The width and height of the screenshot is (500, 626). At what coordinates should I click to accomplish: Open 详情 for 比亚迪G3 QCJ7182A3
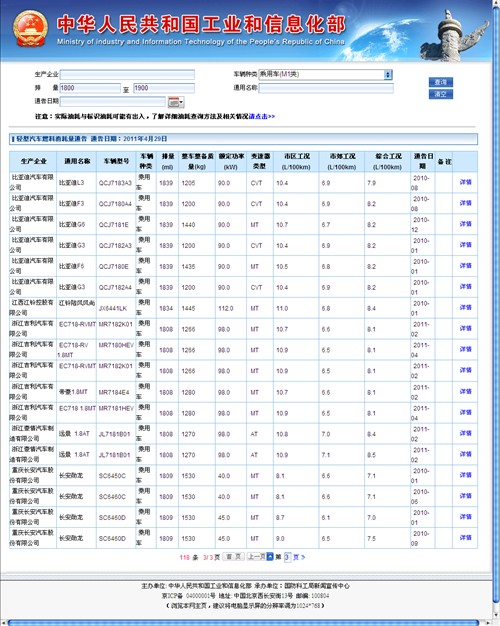465,244
